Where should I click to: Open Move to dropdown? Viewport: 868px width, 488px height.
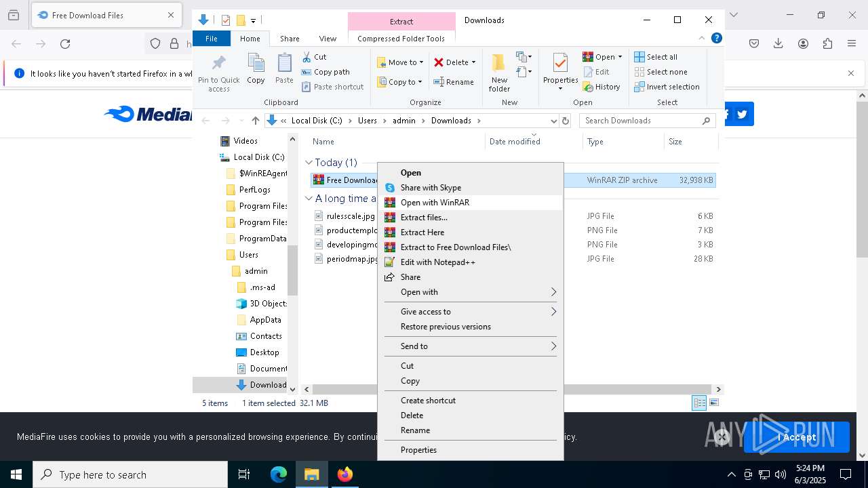(400, 62)
